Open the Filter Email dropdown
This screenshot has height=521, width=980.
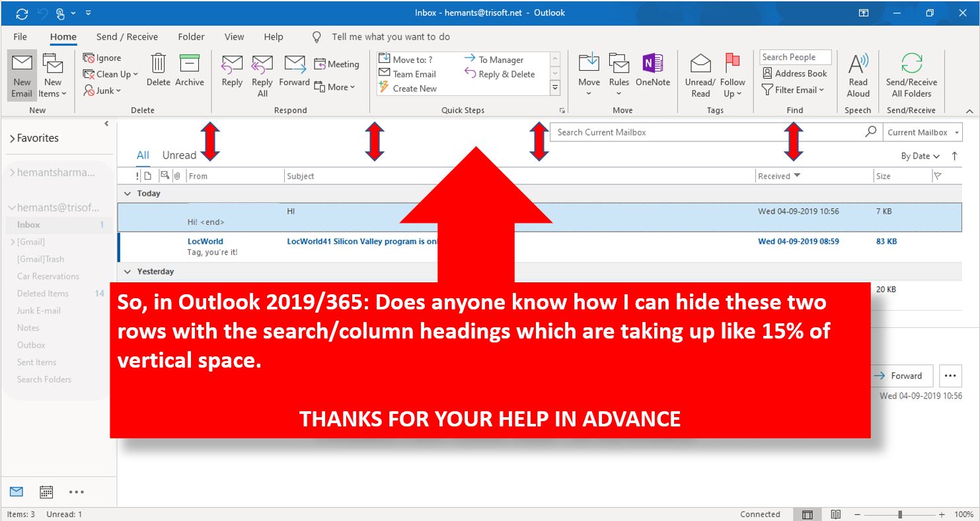[x=793, y=90]
